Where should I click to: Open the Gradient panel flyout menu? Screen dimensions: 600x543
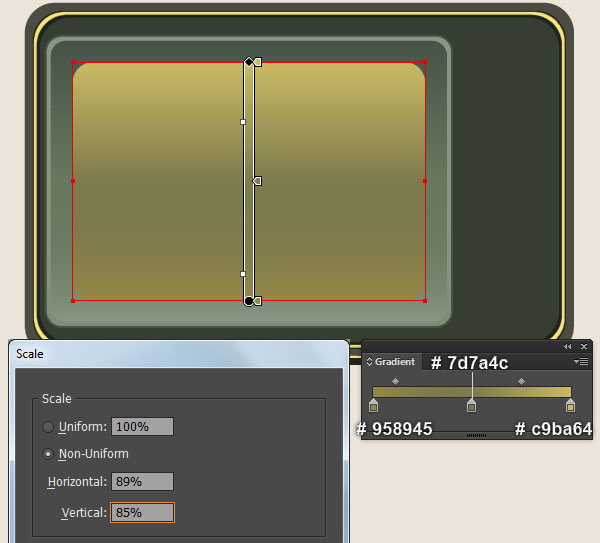(581, 361)
